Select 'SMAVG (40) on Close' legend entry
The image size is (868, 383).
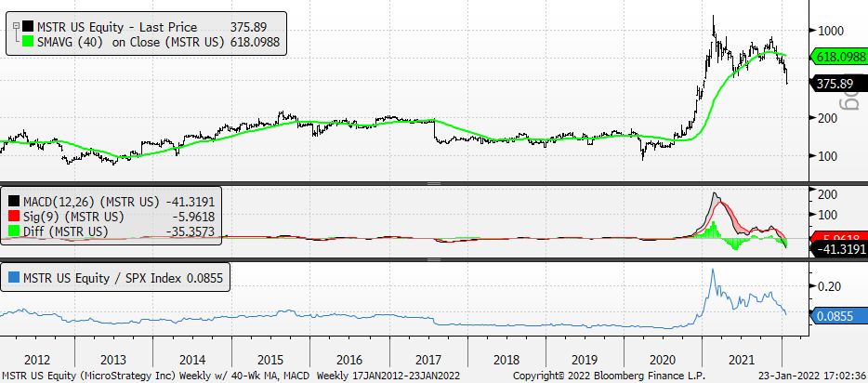click(x=130, y=42)
